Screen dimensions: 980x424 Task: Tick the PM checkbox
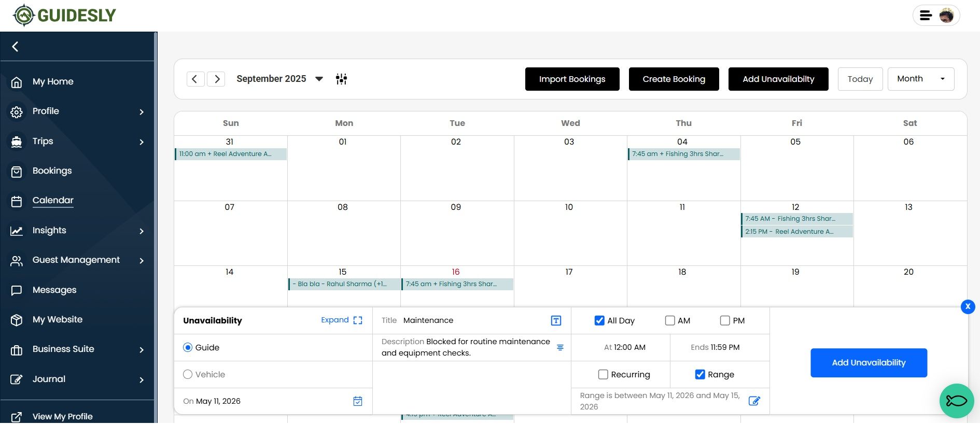click(x=725, y=320)
